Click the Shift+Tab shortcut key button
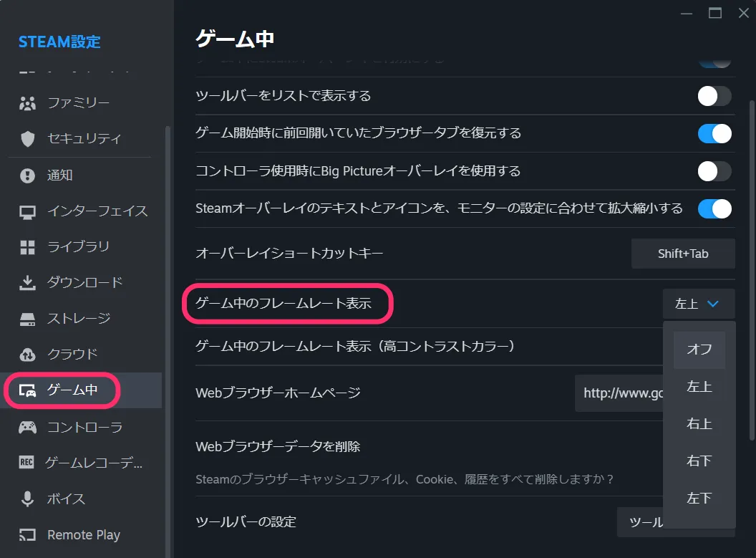756x558 pixels. [x=682, y=254]
